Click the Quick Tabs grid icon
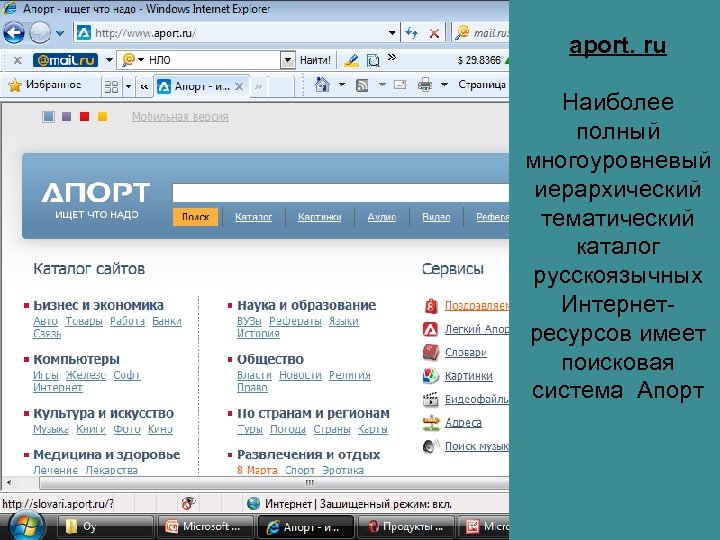 [112, 86]
